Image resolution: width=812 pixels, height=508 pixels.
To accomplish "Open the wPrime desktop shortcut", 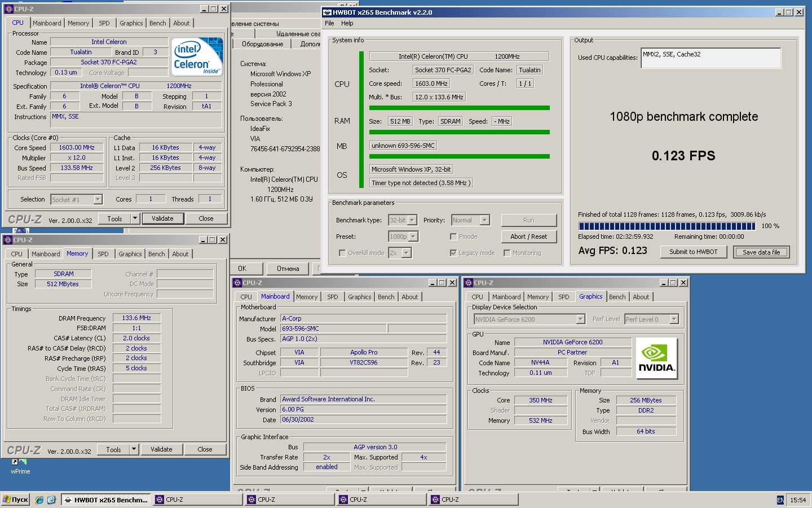I will pyautogui.click(x=20, y=466).
